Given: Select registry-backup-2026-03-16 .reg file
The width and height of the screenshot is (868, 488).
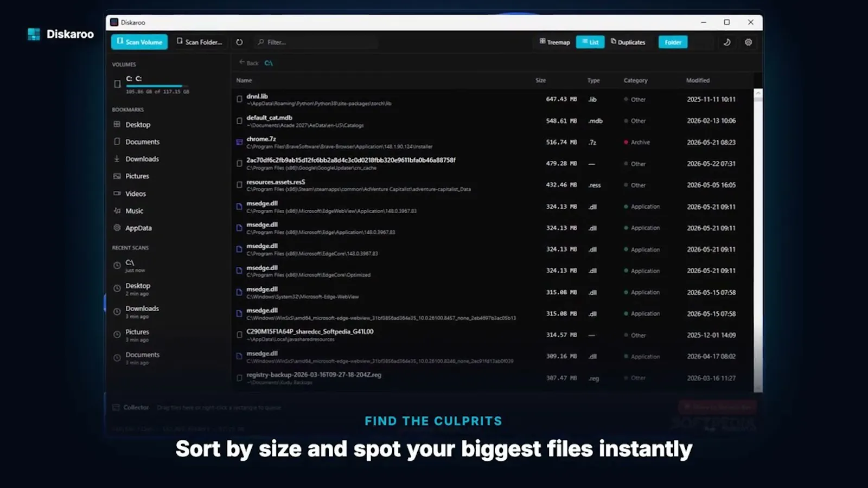Looking at the screenshot, I should [x=493, y=378].
